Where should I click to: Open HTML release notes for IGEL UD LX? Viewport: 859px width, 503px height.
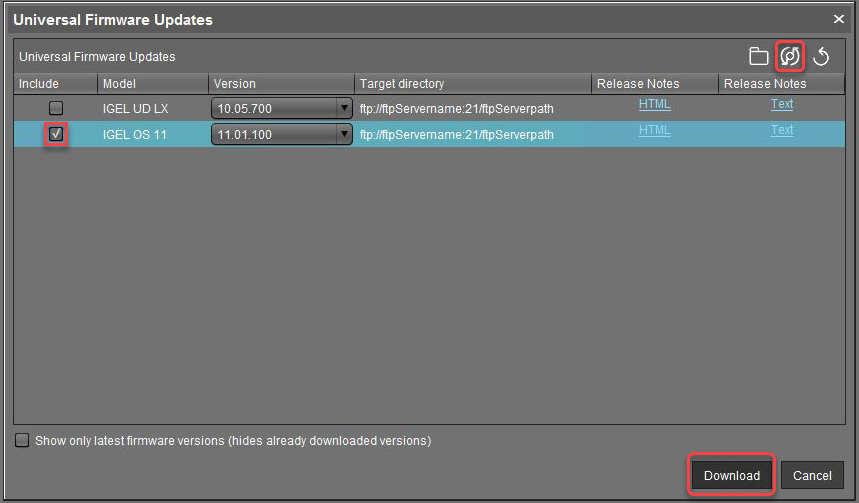tap(655, 104)
